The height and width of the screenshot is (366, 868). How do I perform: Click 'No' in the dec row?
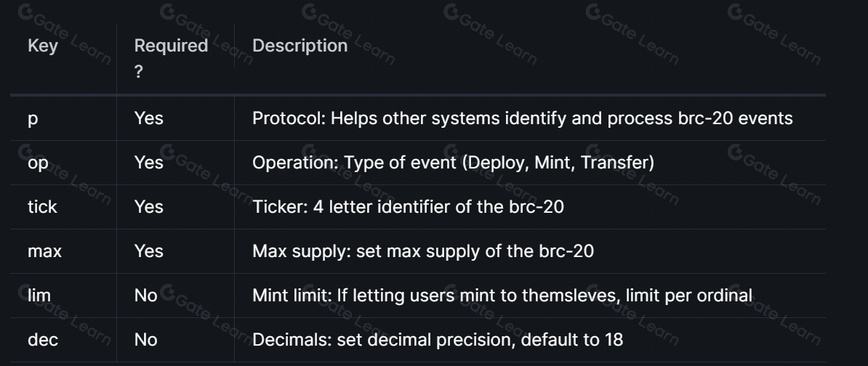point(146,339)
